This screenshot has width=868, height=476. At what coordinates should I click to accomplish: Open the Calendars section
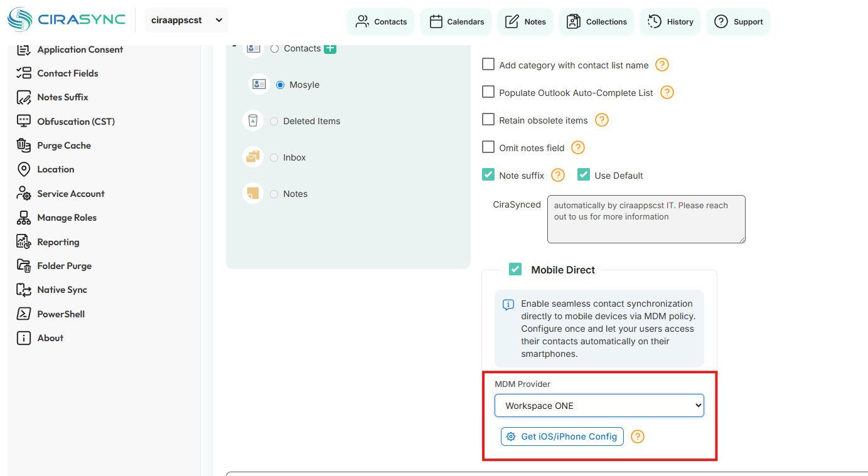[x=456, y=21]
